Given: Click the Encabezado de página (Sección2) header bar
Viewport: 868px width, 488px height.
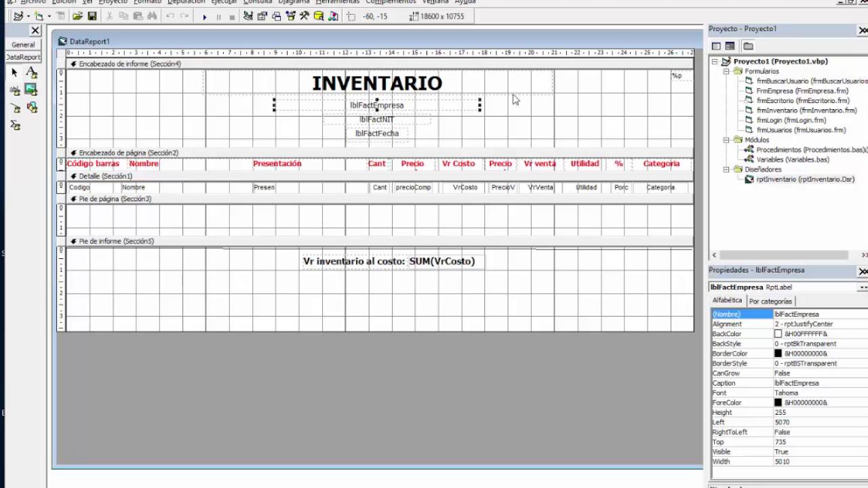Looking at the screenshot, I should pos(380,153).
